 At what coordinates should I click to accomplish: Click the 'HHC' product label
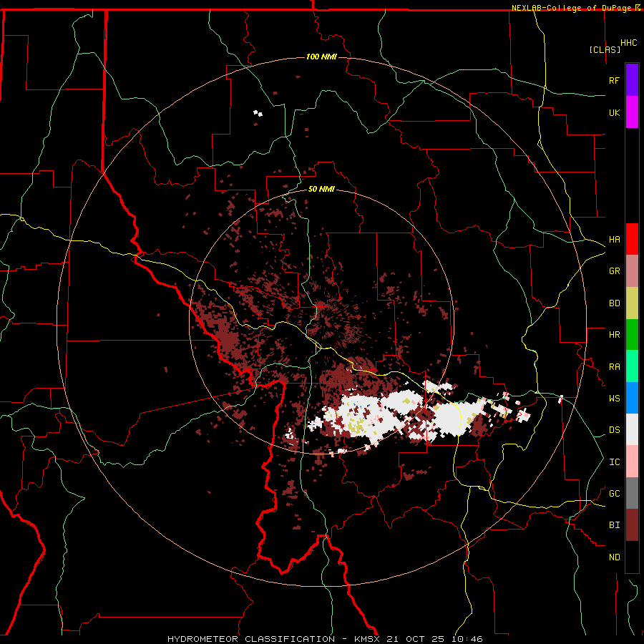pyautogui.click(x=628, y=43)
